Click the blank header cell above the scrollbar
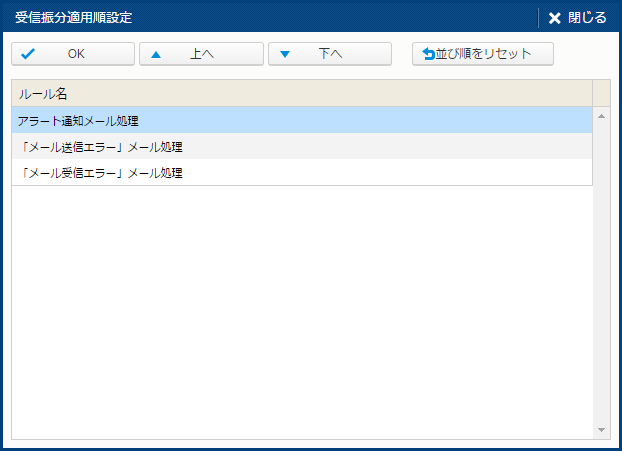The image size is (622, 451). click(x=601, y=93)
